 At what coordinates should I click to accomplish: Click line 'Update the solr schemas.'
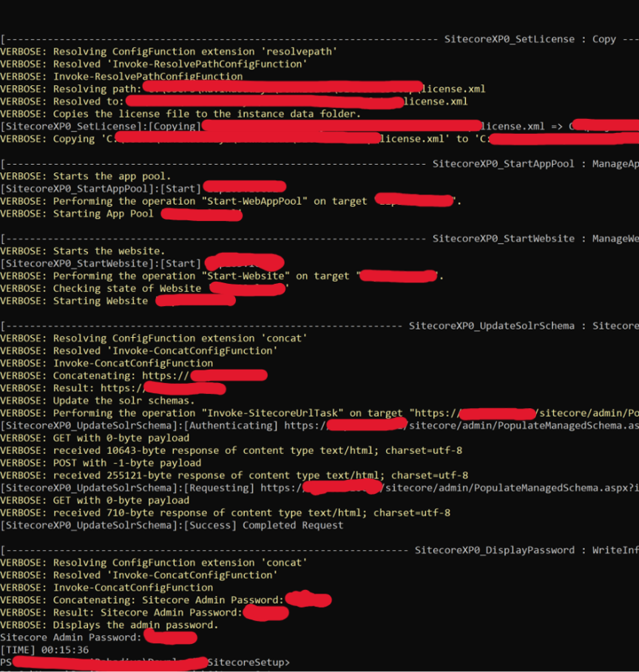(98, 400)
